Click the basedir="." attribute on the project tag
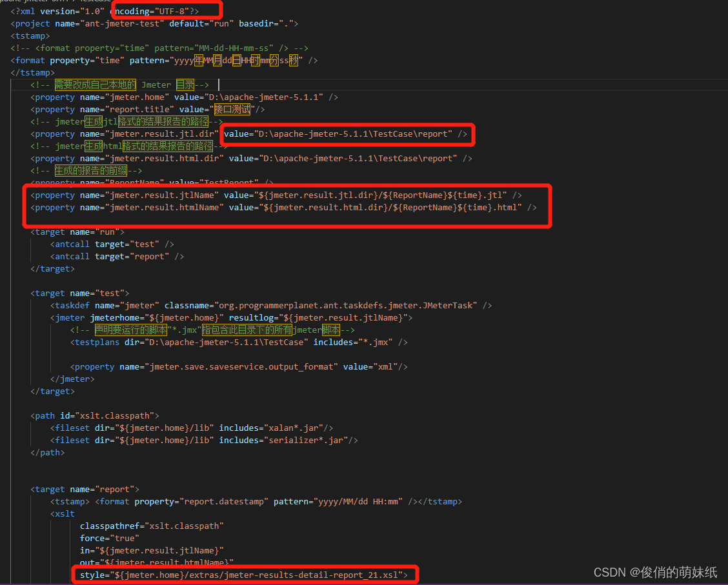Viewport: 728px width, 585px height. point(265,24)
